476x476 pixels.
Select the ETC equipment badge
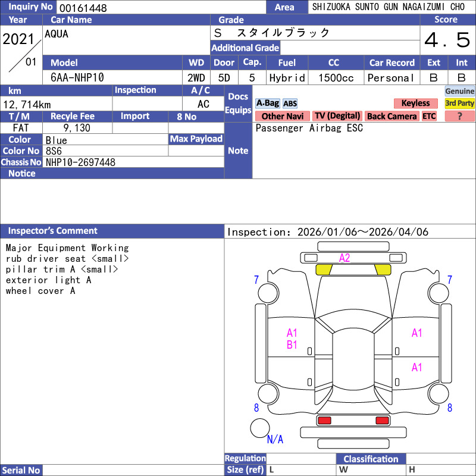coord(429,117)
